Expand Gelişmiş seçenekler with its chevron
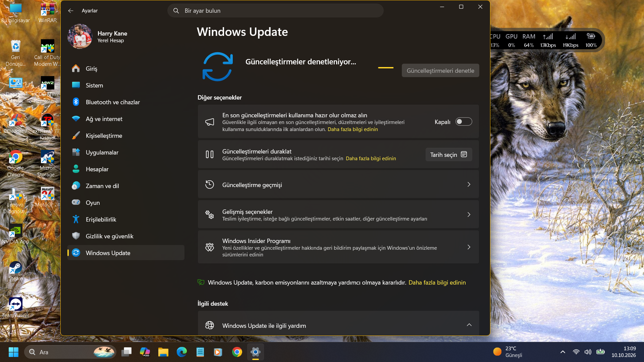644x362 pixels. click(469, 215)
